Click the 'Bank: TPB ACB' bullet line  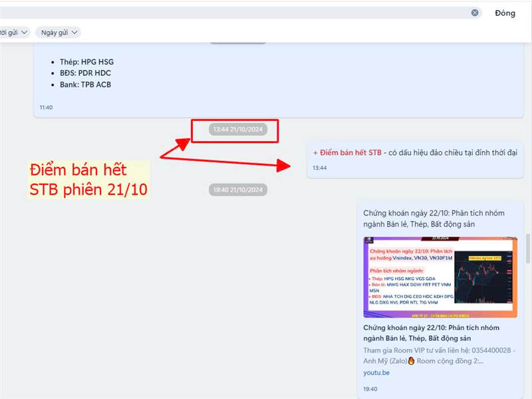[x=85, y=84]
